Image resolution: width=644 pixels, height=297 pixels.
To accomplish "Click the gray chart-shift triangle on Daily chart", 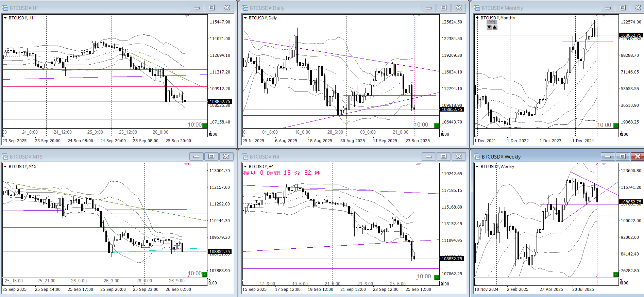I will (419, 16).
